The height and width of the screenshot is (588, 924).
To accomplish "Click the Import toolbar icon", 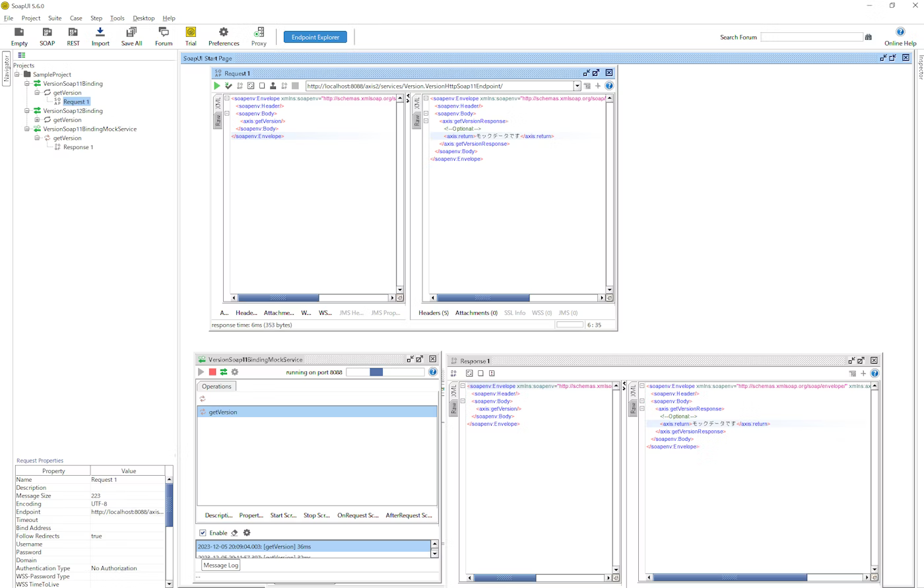I will pos(100,36).
